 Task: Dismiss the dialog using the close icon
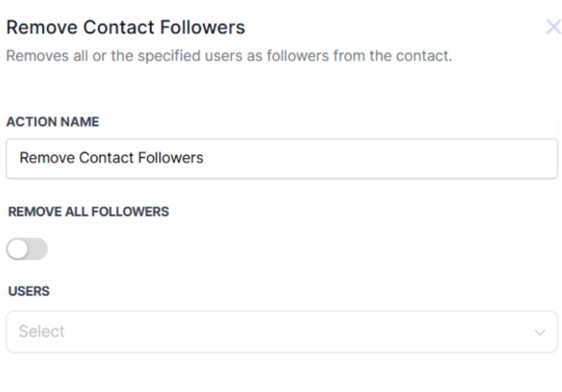[553, 28]
